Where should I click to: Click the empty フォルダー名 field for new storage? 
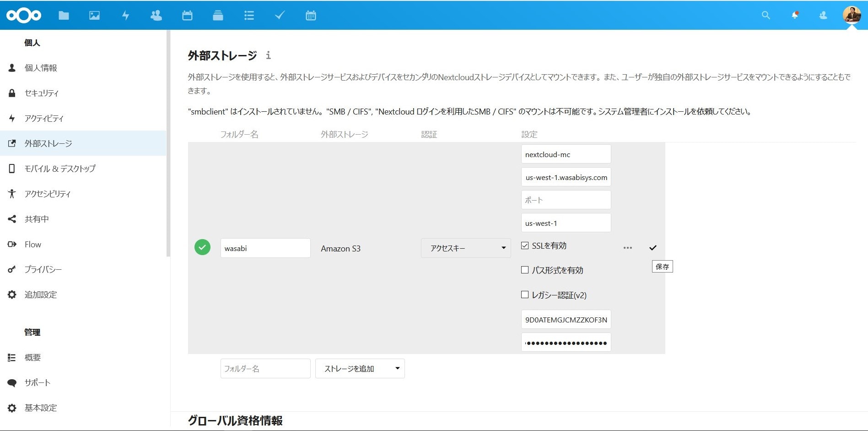[265, 368]
